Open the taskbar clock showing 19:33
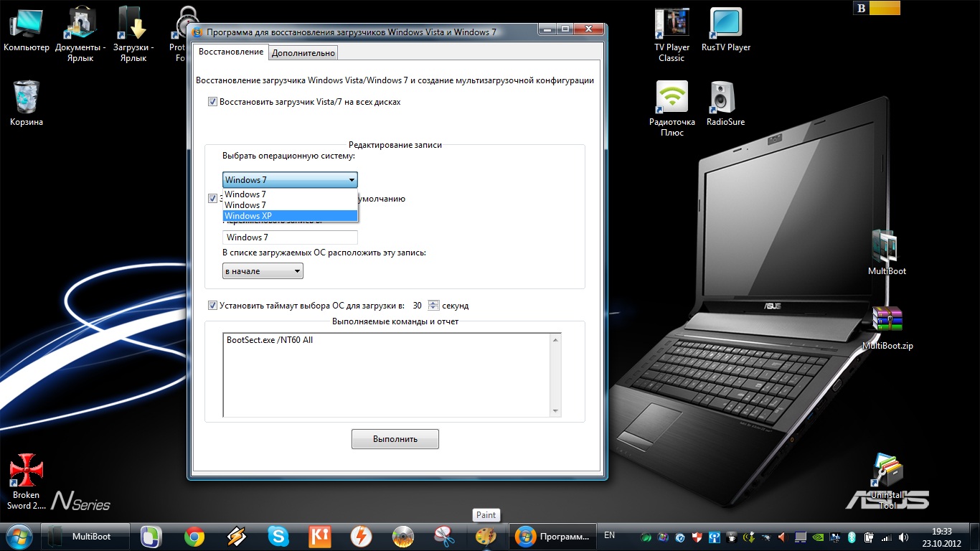 [942, 537]
